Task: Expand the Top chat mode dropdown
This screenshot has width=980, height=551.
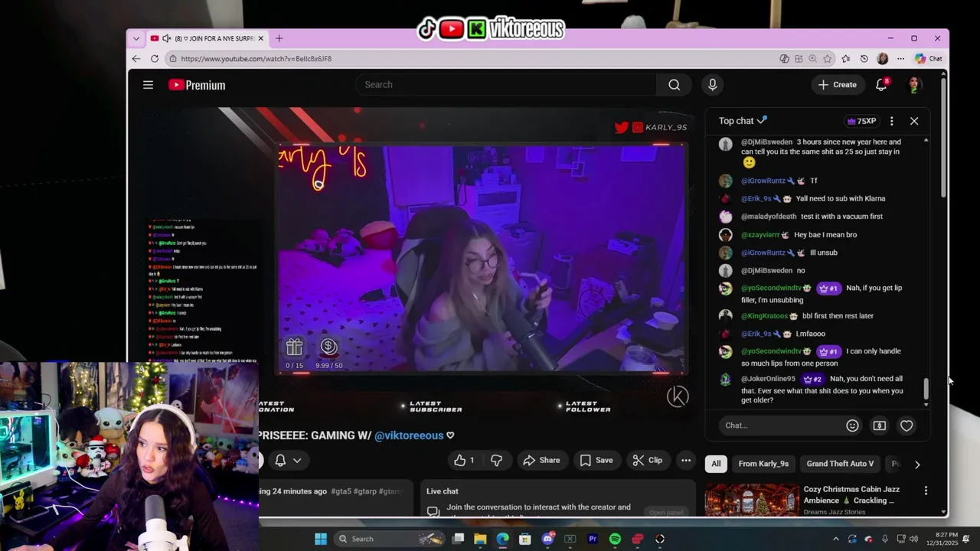Action: pyautogui.click(x=742, y=121)
